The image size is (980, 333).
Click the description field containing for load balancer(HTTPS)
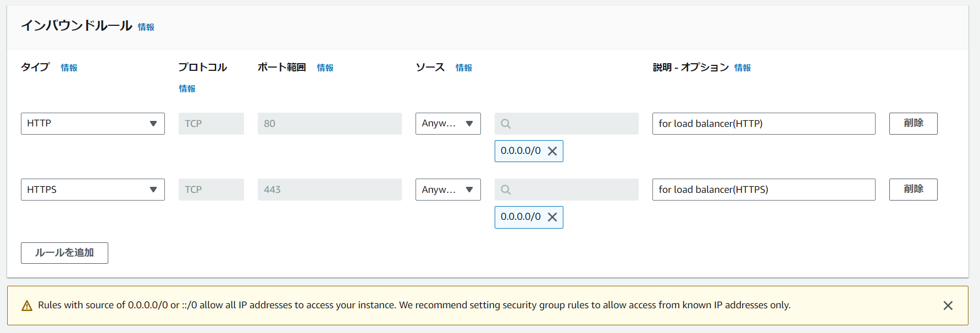tap(763, 190)
